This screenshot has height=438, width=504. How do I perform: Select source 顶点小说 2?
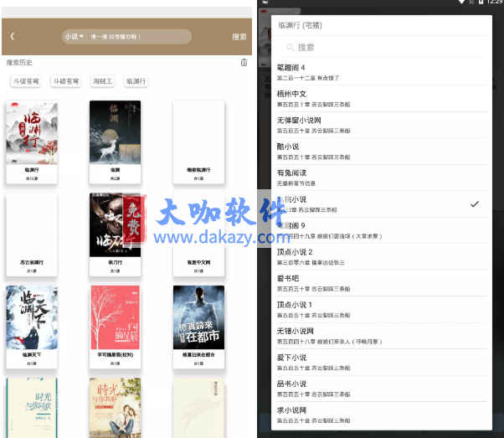point(381,257)
